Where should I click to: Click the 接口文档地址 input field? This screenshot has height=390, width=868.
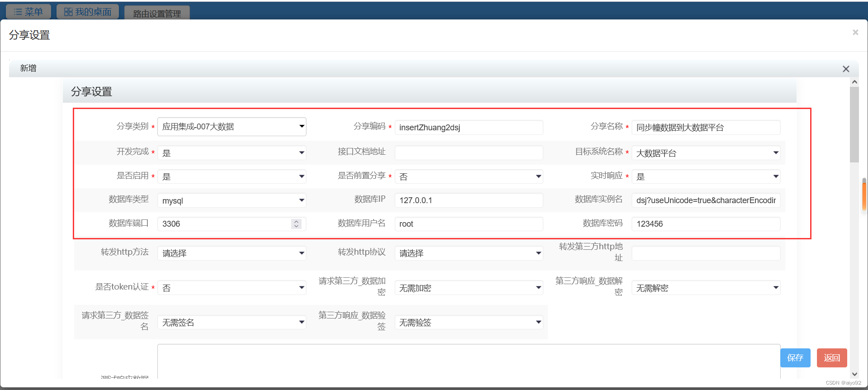pyautogui.click(x=469, y=153)
